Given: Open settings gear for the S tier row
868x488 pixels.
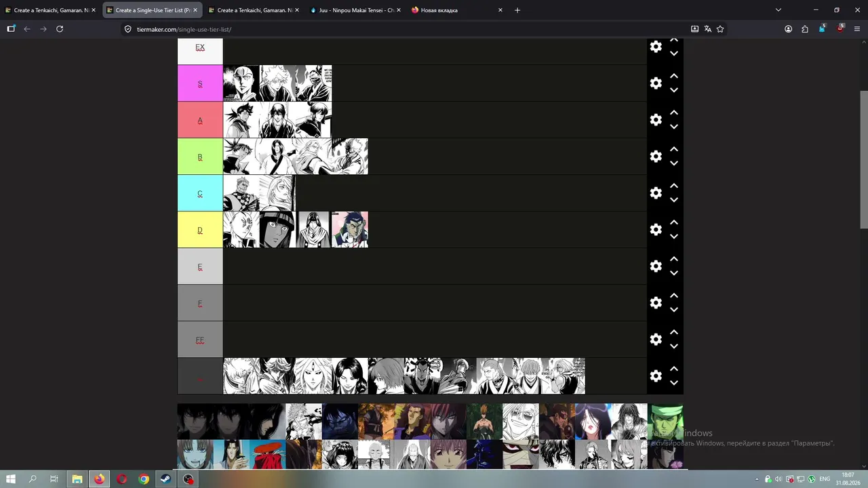Looking at the screenshot, I should pos(656,83).
